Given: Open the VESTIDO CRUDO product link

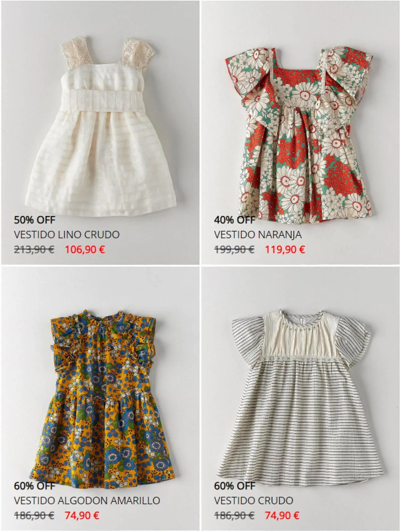Looking at the screenshot, I should click(x=254, y=501).
